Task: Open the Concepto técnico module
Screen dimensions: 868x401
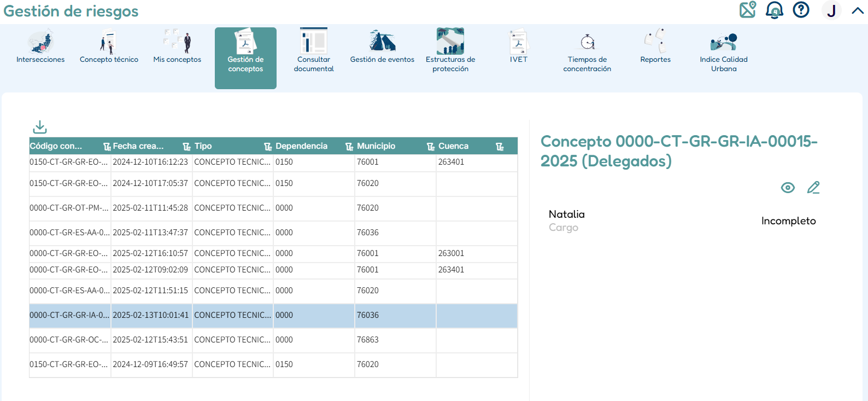Action: click(109, 47)
